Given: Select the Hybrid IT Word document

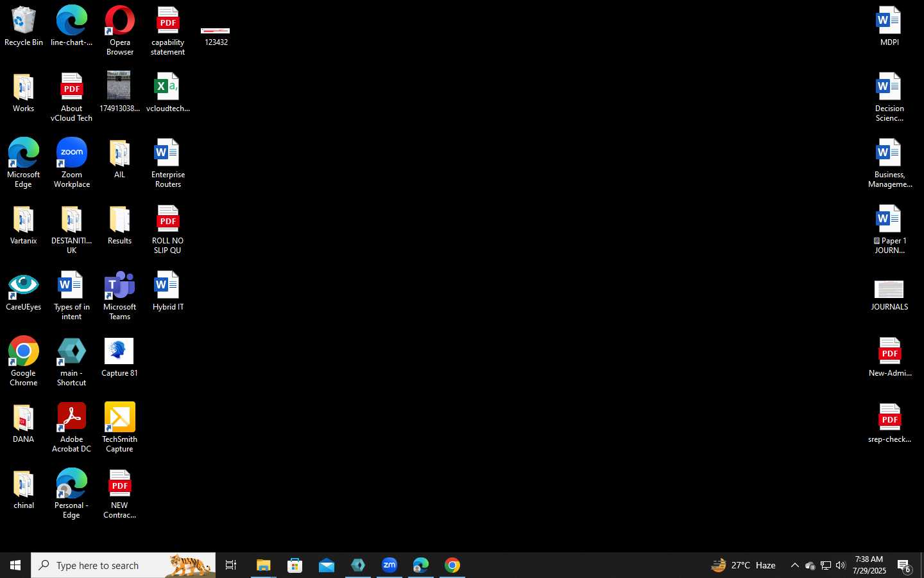Looking at the screenshot, I should 168,291.
